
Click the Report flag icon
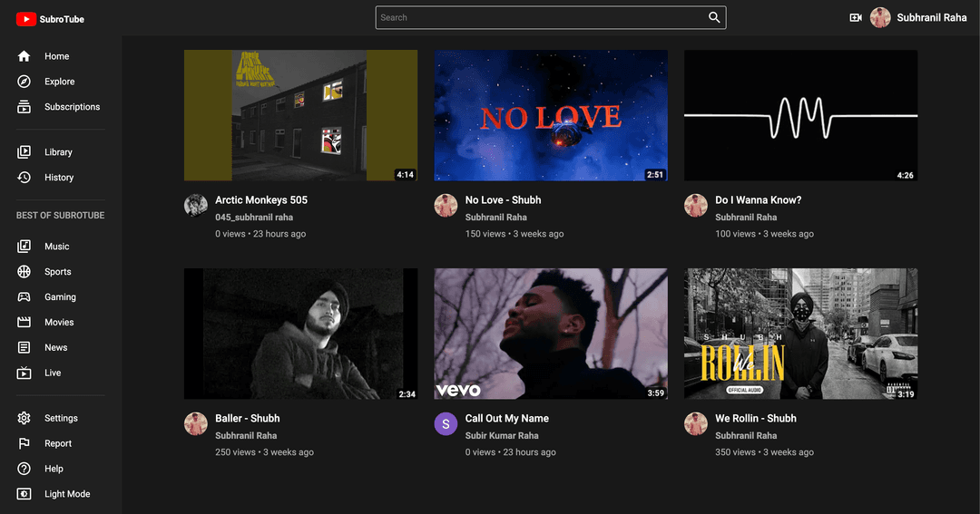[24, 443]
